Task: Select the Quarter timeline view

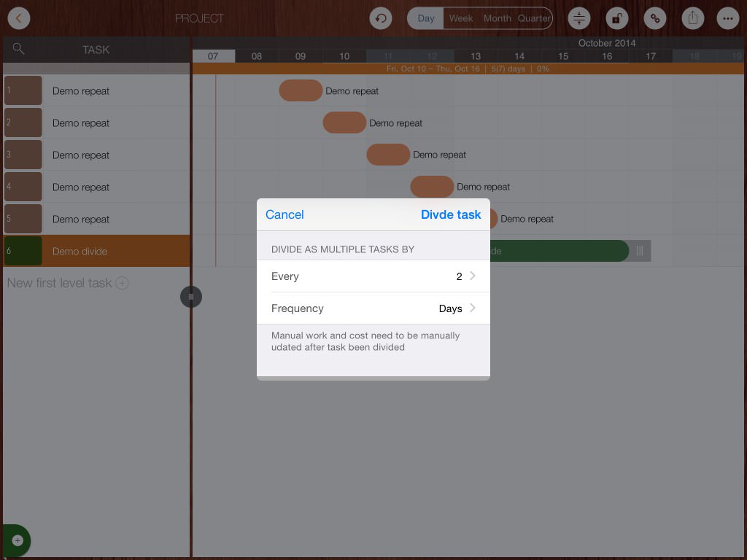Action: point(534,18)
